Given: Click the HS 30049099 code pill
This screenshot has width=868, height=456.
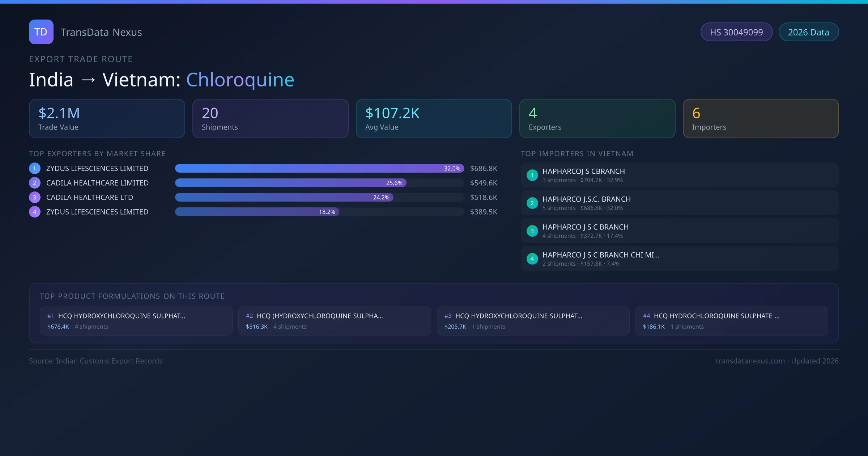Looking at the screenshot, I should pyautogui.click(x=736, y=32).
